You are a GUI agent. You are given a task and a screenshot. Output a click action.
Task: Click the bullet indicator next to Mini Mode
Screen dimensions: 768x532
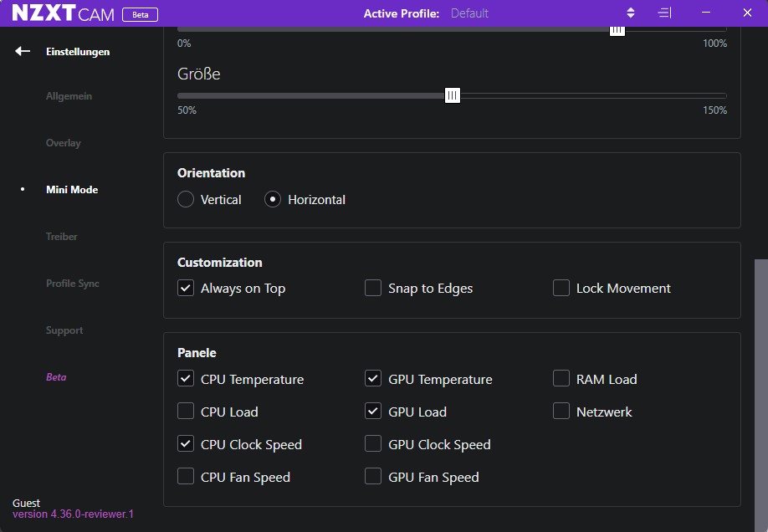pyautogui.click(x=21, y=190)
